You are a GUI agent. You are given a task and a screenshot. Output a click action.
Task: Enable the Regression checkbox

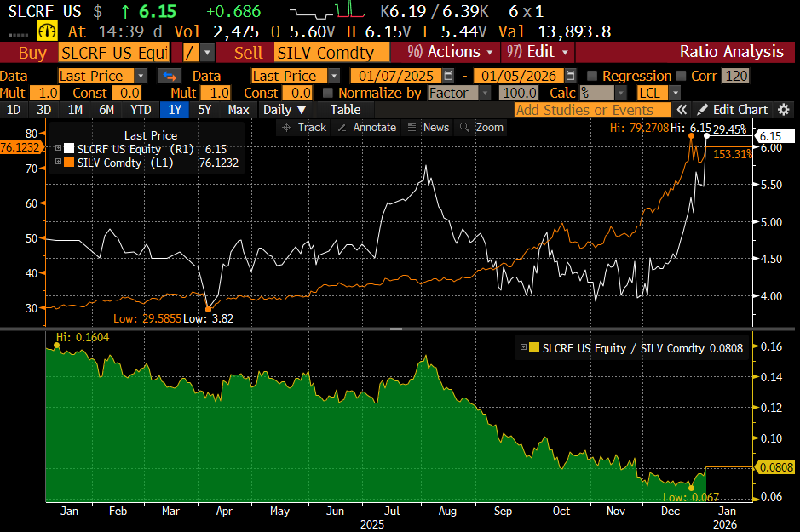coord(592,76)
